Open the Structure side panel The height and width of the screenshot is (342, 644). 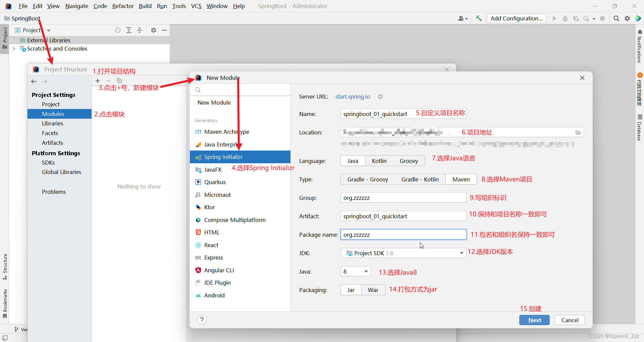click(x=5, y=267)
